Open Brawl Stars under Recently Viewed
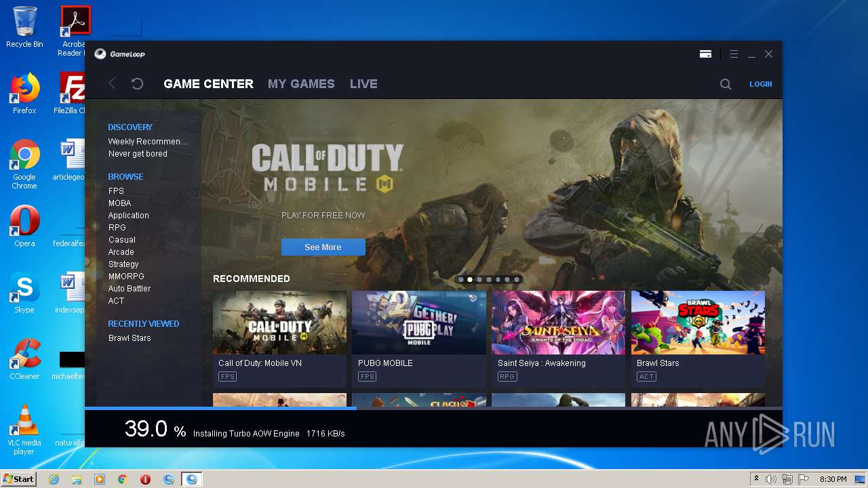This screenshot has height=488, width=868. pos(130,338)
